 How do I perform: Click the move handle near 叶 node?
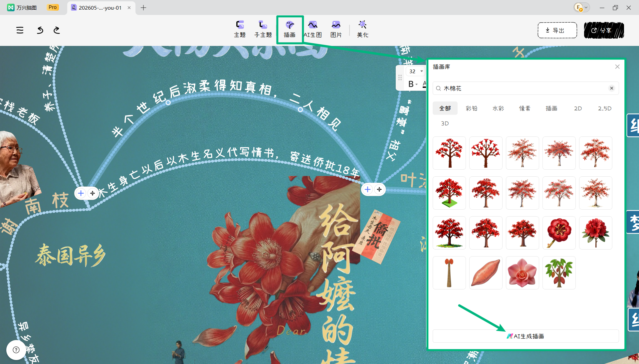379,189
